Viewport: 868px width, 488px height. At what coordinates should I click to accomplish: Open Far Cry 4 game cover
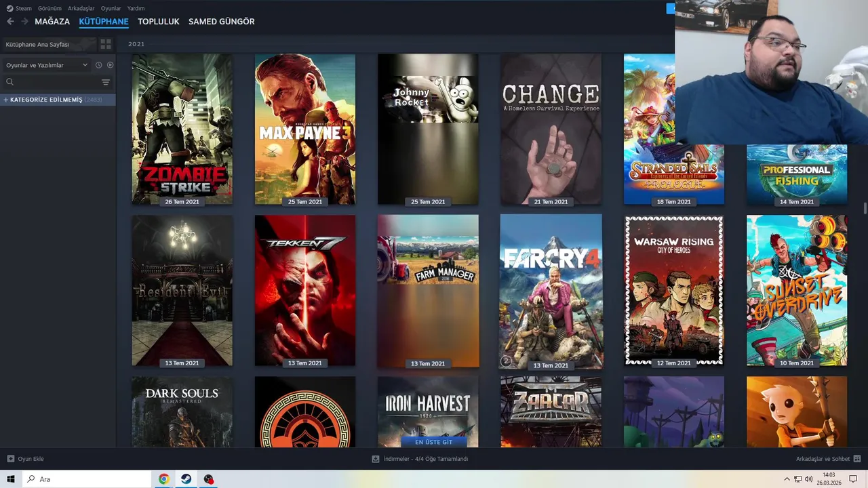(x=551, y=291)
